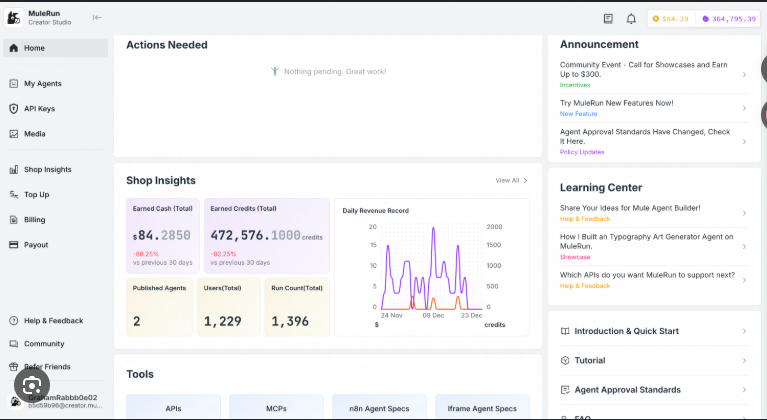The width and height of the screenshot is (767, 420).
Task: Click the user avatar at sidebar bottom
Action: [x=15, y=401]
